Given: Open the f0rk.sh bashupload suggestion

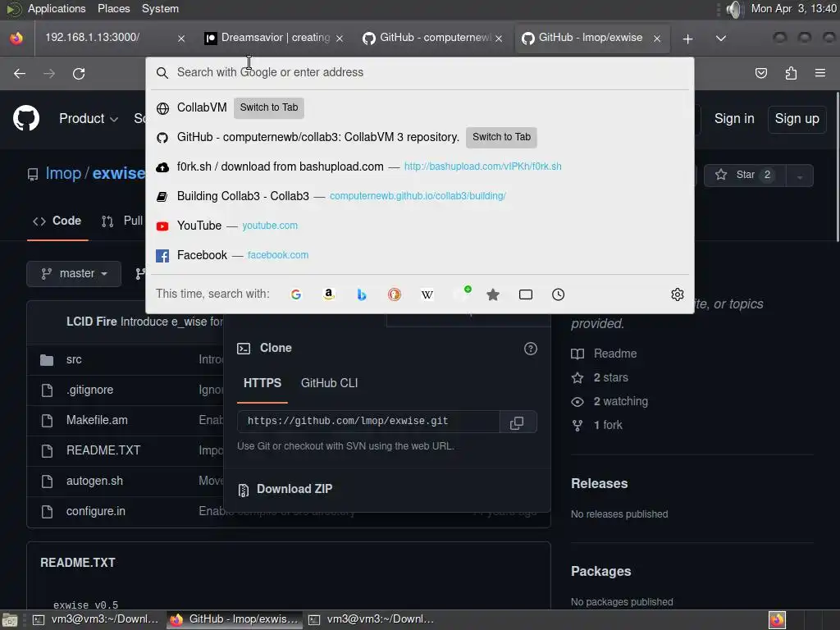Looking at the screenshot, I should pyautogui.click(x=420, y=167).
